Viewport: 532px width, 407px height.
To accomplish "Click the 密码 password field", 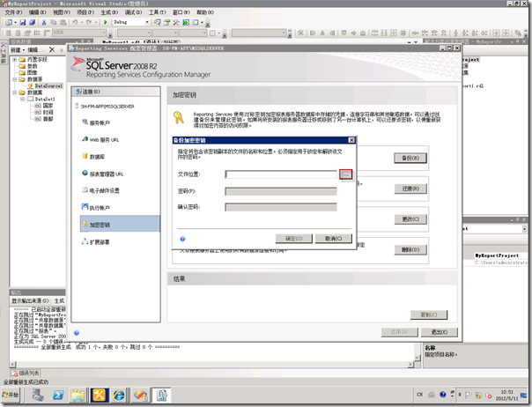I will click(281, 191).
